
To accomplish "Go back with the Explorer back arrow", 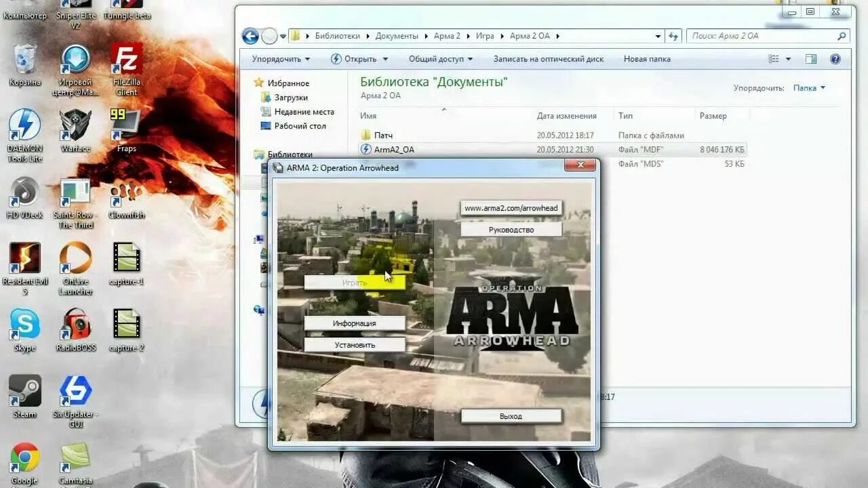I will point(250,36).
